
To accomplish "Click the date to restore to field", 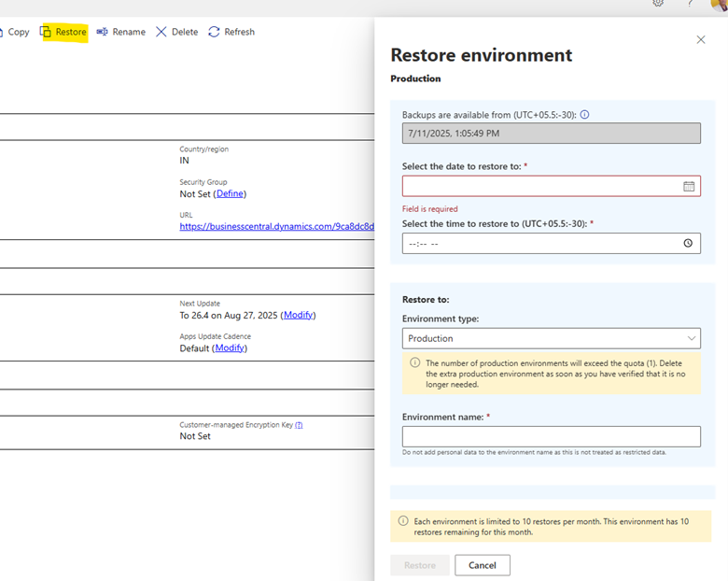I will (x=541, y=186).
